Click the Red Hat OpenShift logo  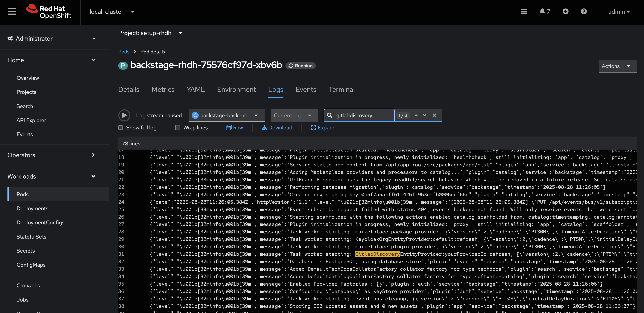pyautogui.click(x=48, y=12)
